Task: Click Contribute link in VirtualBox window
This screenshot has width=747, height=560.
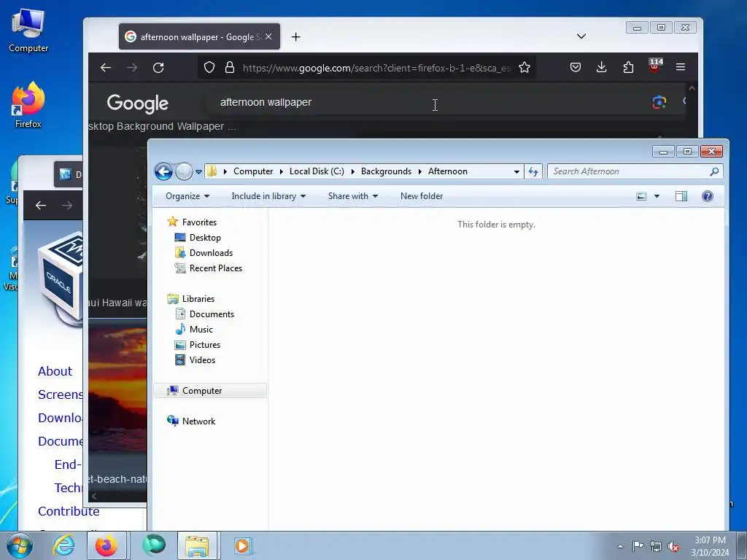Action: click(69, 511)
